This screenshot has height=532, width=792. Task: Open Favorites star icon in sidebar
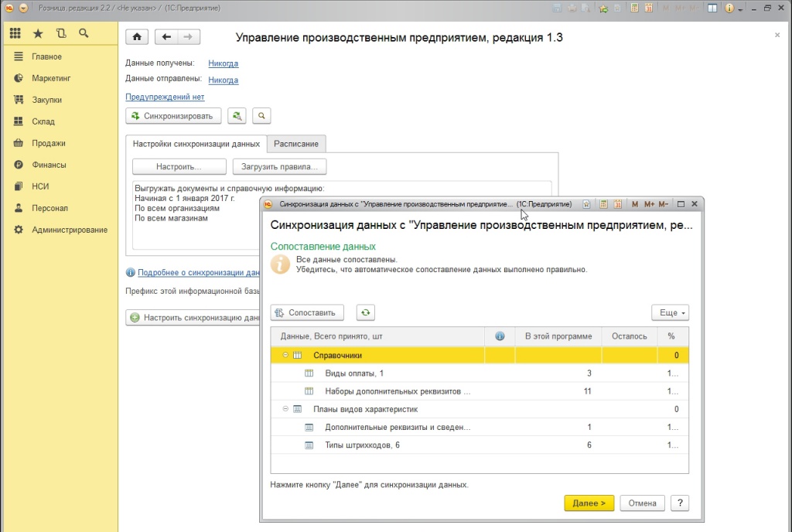click(x=38, y=34)
